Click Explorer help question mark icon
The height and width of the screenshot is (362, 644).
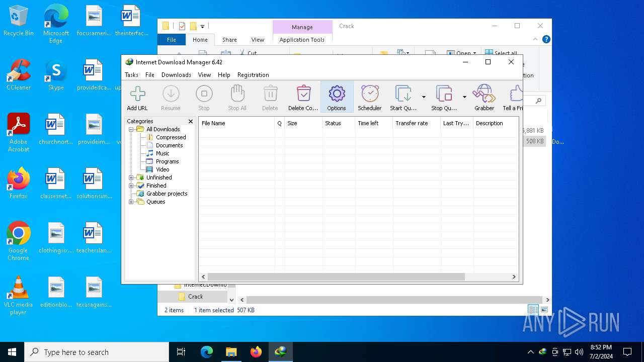pos(546,39)
